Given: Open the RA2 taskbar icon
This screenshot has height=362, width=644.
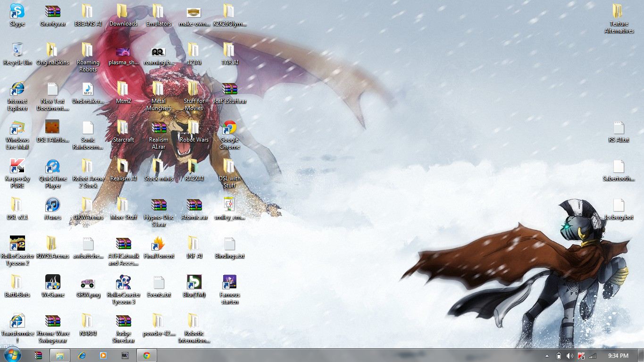Looking at the screenshot, I should pyautogui.click(x=125, y=355).
